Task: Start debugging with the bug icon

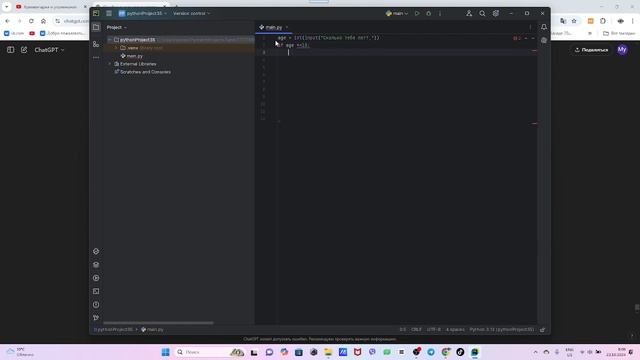Action: pos(429,13)
